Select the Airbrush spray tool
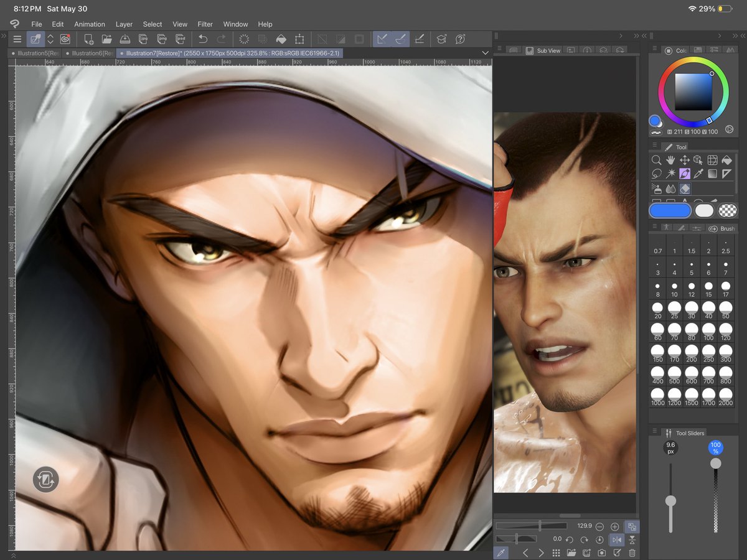The height and width of the screenshot is (560, 747). (656, 189)
